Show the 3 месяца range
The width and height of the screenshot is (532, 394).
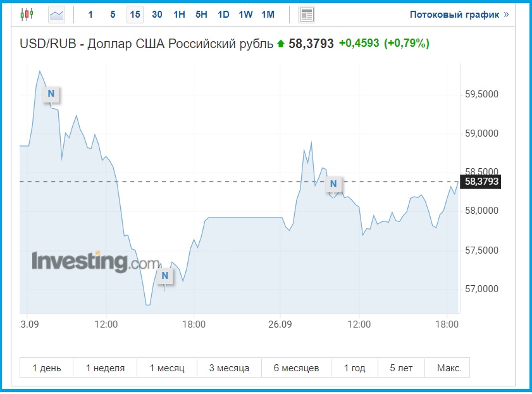(x=229, y=367)
